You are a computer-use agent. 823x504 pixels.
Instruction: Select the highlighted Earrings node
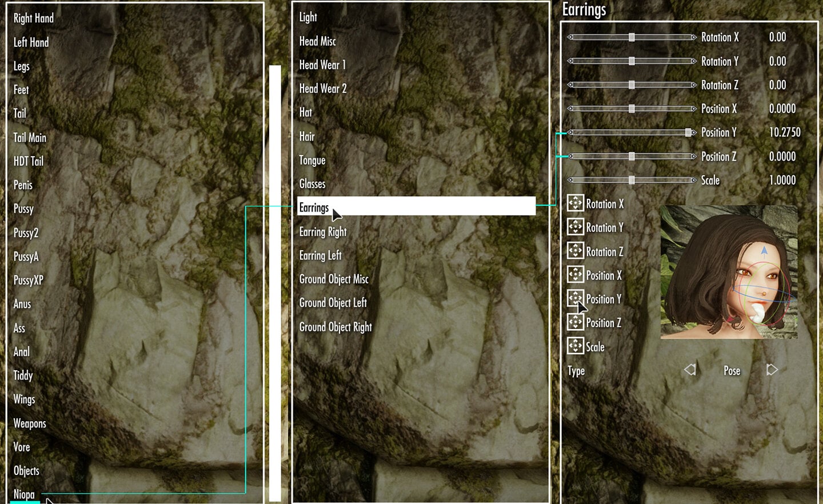click(417, 206)
